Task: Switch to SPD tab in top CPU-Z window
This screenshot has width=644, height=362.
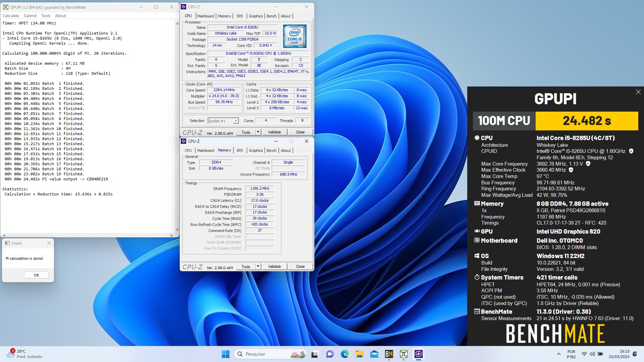Action: click(x=239, y=16)
